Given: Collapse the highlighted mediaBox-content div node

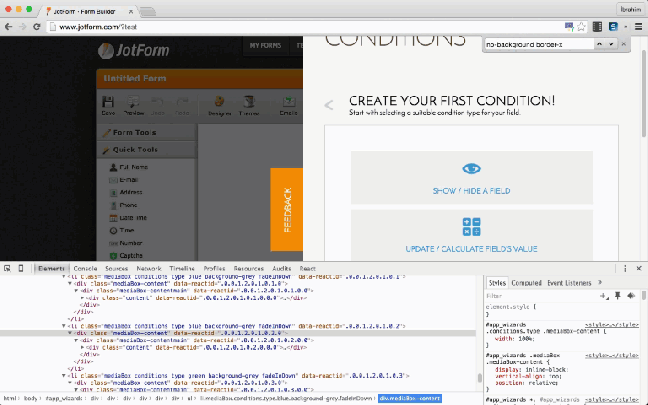Looking at the screenshot, I should (70, 333).
